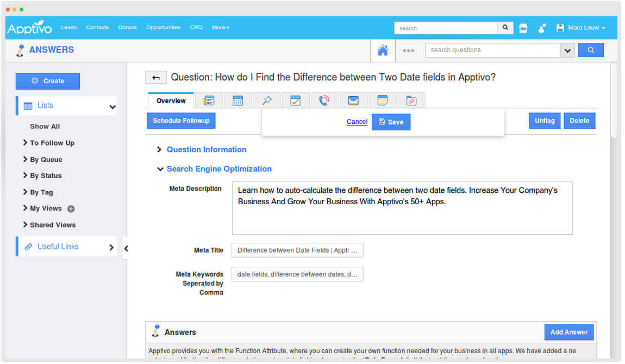Click the blue search questions magnifier button
This screenshot has width=625, height=364.
[x=591, y=50]
